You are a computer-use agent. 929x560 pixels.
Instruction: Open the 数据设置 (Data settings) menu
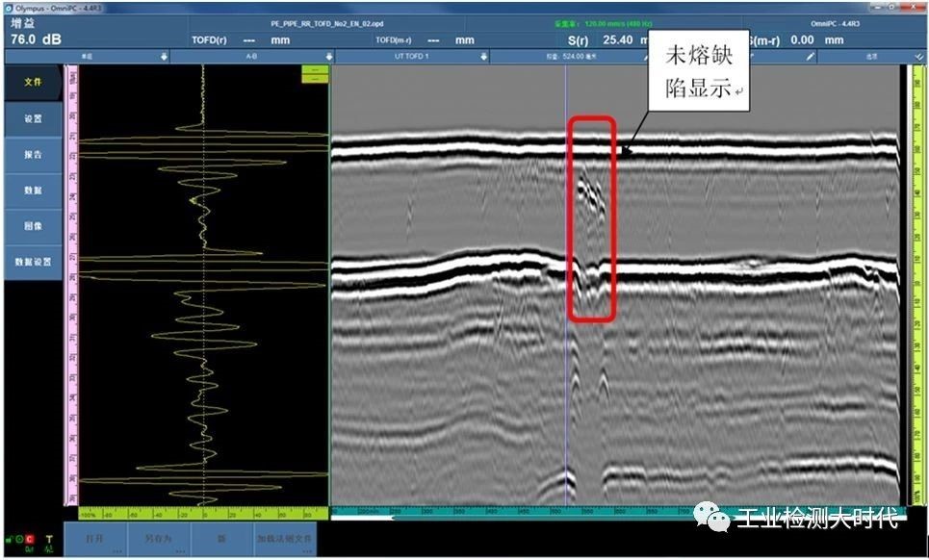(33, 262)
